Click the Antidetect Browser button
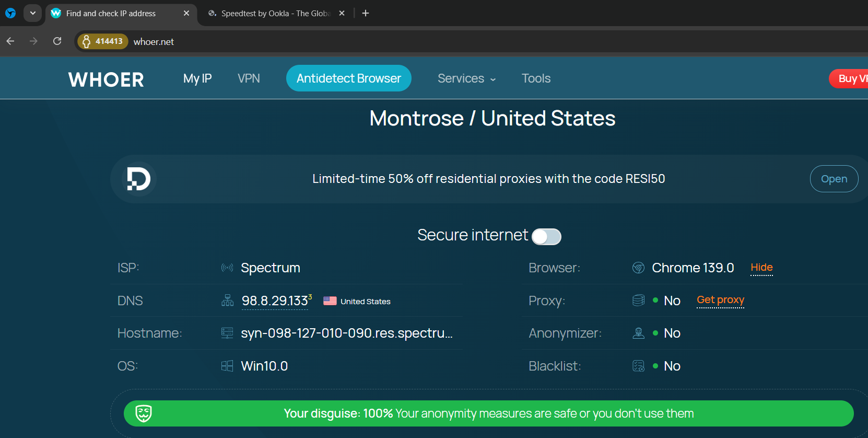 pyautogui.click(x=348, y=78)
